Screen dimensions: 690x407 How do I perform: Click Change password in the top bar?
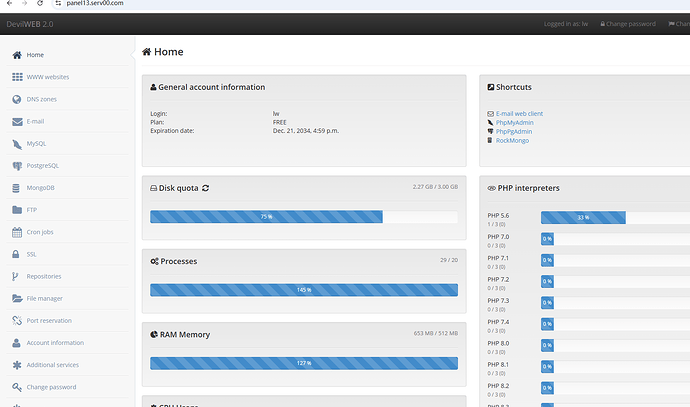(628, 24)
